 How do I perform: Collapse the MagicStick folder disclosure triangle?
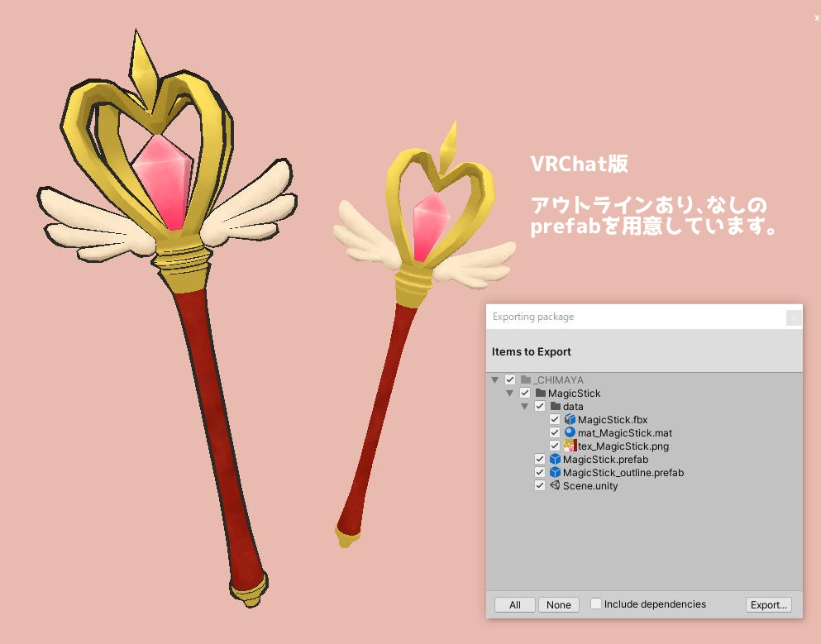pos(510,393)
